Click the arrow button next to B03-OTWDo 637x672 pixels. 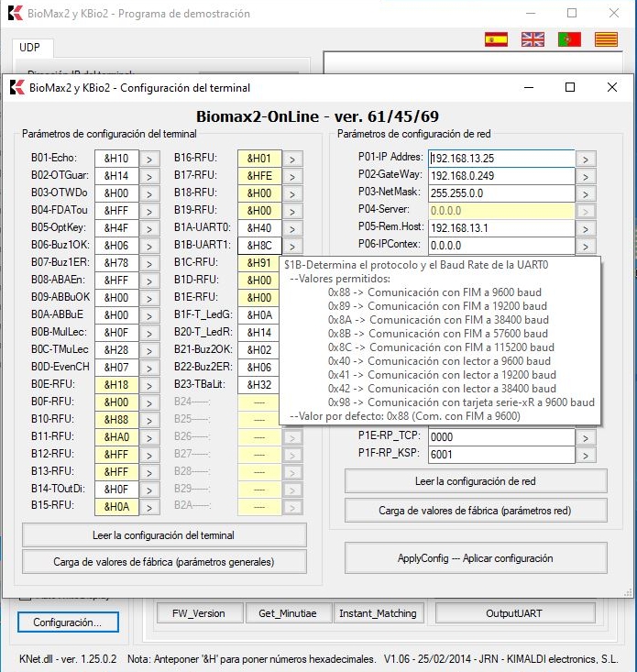tap(149, 193)
